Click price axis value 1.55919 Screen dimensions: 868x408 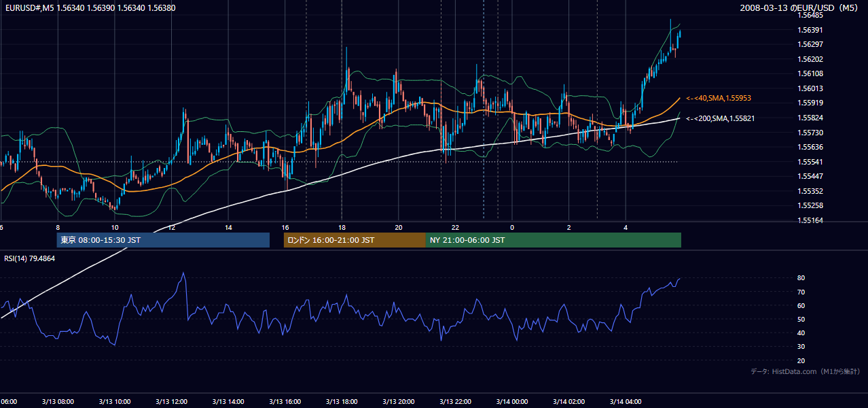coord(810,103)
